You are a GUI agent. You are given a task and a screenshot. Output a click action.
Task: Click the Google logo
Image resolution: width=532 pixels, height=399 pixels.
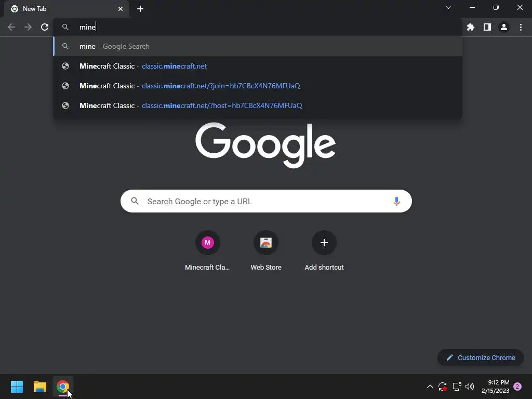coord(265,145)
